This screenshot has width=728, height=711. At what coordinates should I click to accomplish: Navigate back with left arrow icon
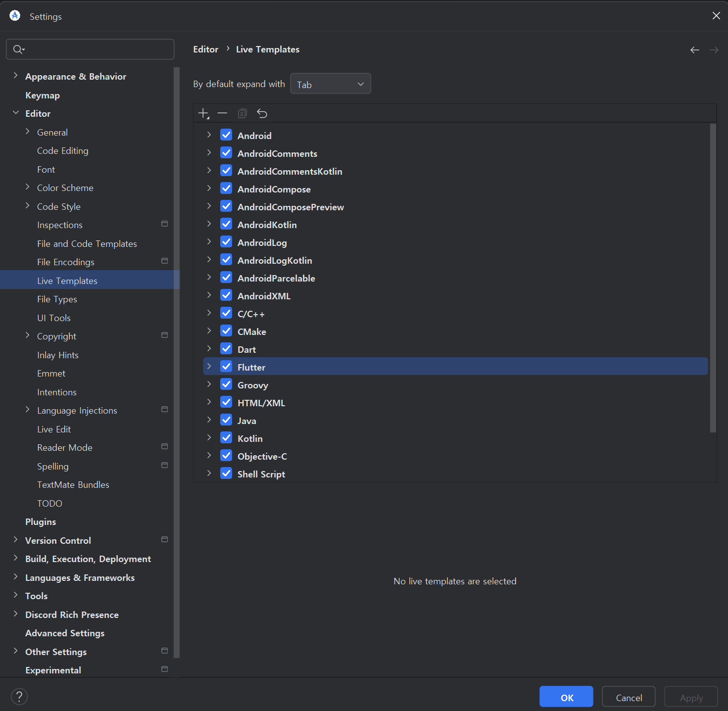pos(695,50)
